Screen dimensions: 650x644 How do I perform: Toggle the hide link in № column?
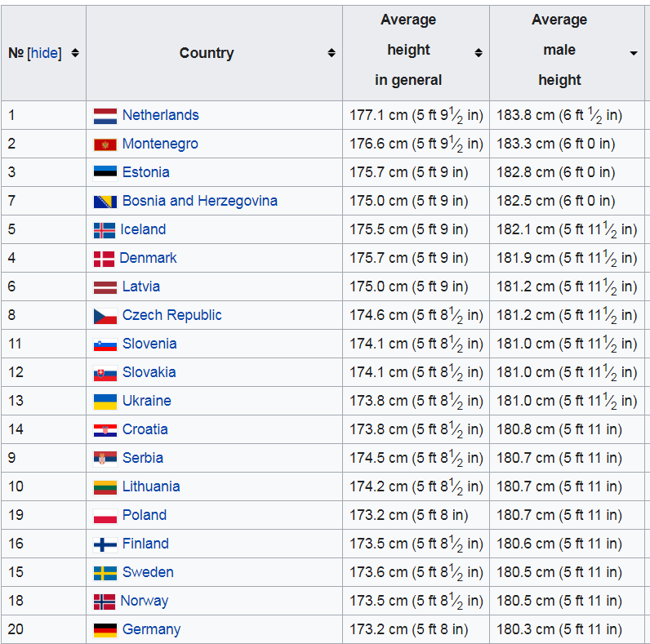click(x=45, y=53)
